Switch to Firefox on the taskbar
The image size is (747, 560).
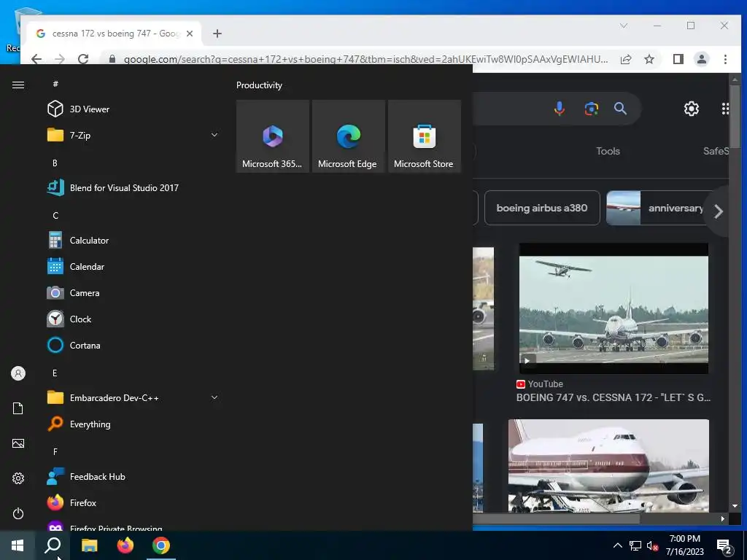125,545
